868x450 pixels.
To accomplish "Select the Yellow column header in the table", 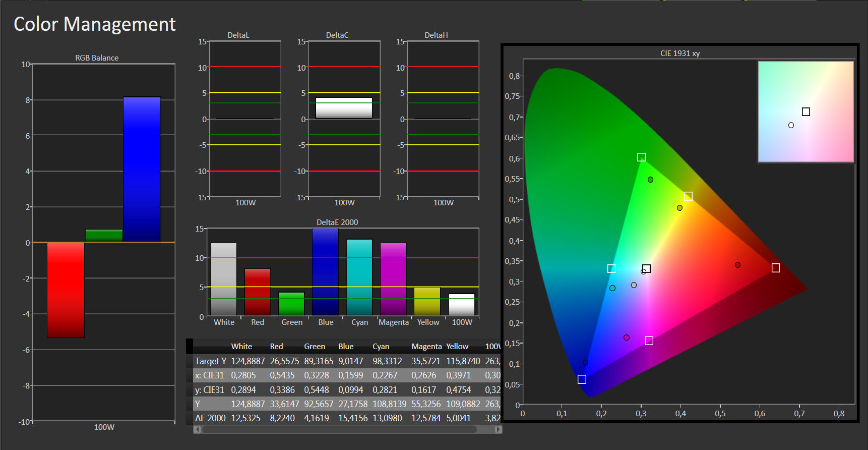I will pyautogui.click(x=457, y=347).
